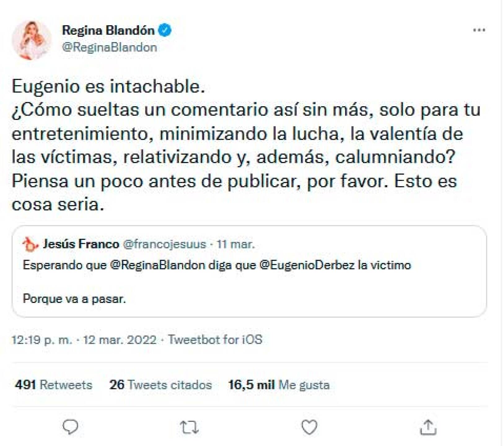The width and height of the screenshot is (504, 446).
Task: Click the reply speech bubble icon
Action: point(70,427)
